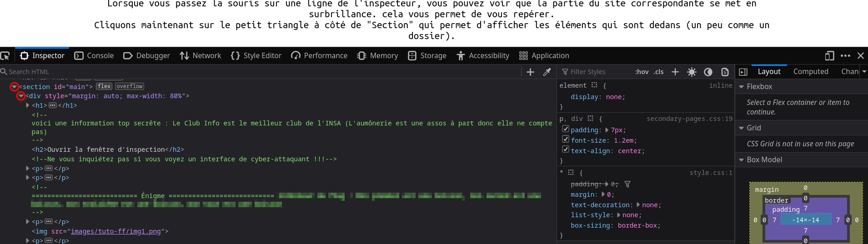This screenshot has height=244, width=868.
Task: Uncheck the font-size 1.2em declaration
Action: pyautogui.click(x=566, y=139)
